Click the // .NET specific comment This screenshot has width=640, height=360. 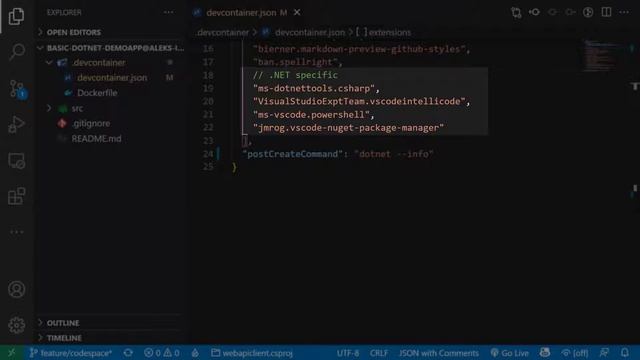click(295, 75)
